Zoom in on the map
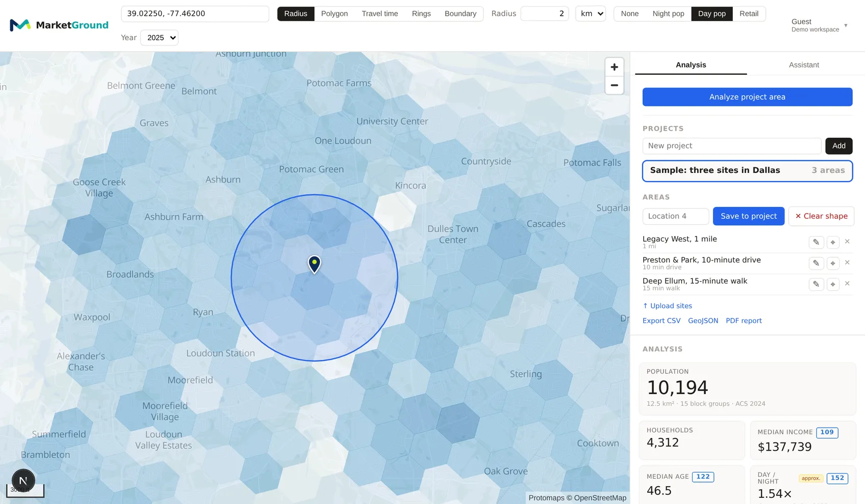This screenshot has width=865, height=504. click(614, 67)
